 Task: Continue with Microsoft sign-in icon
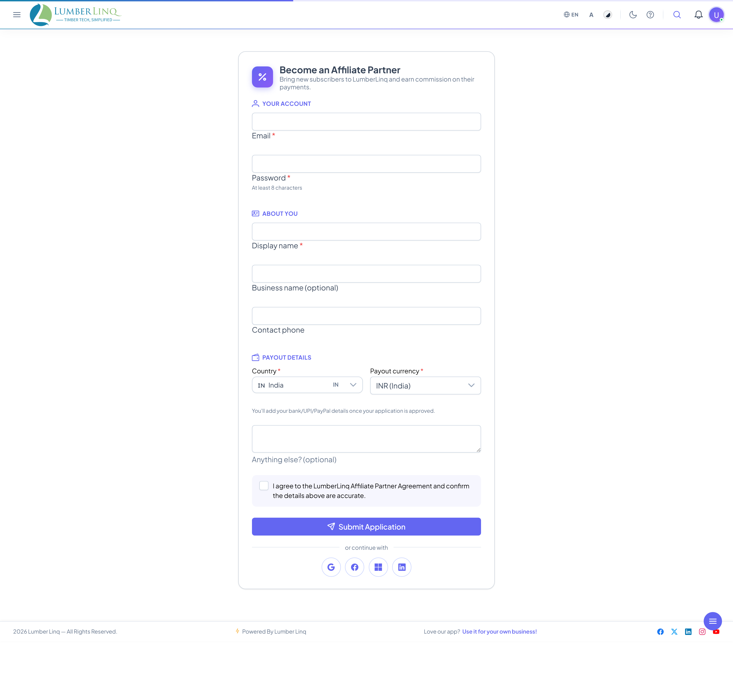[x=378, y=567]
